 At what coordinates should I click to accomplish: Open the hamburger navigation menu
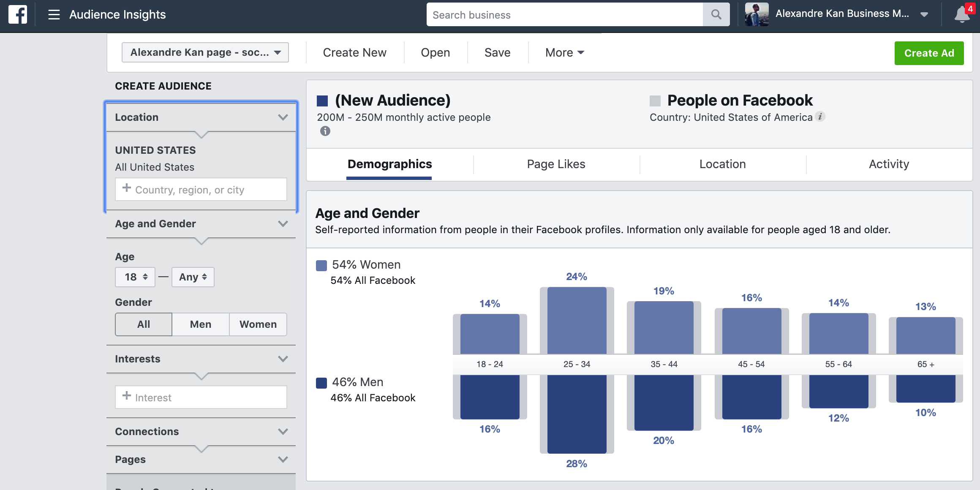(54, 14)
